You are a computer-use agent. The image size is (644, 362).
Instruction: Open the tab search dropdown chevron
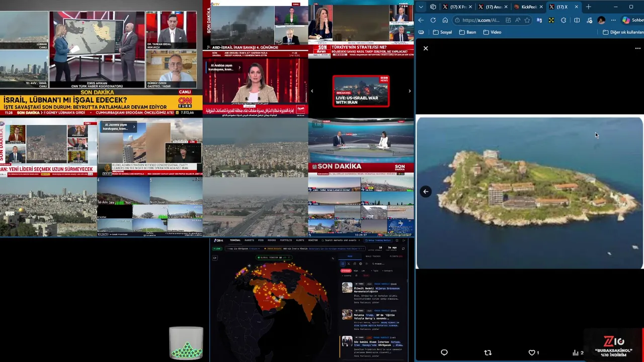pyautogui.click(x=421, y=7)
